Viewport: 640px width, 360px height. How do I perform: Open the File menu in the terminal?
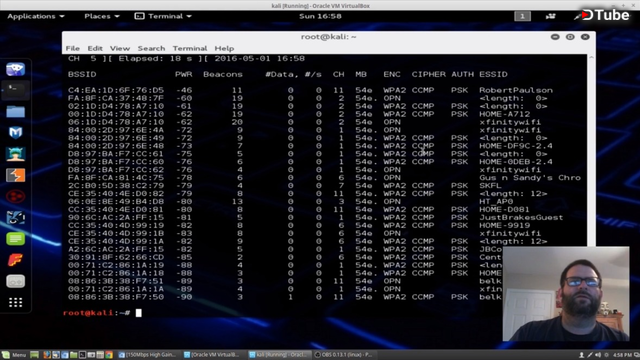[x=73, y=48]
